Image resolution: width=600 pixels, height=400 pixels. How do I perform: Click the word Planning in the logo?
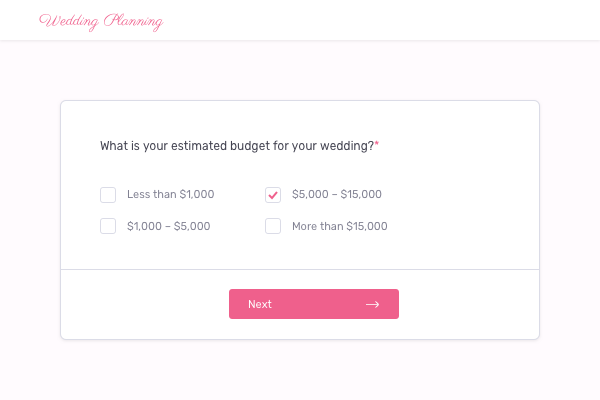pos(132,21)
